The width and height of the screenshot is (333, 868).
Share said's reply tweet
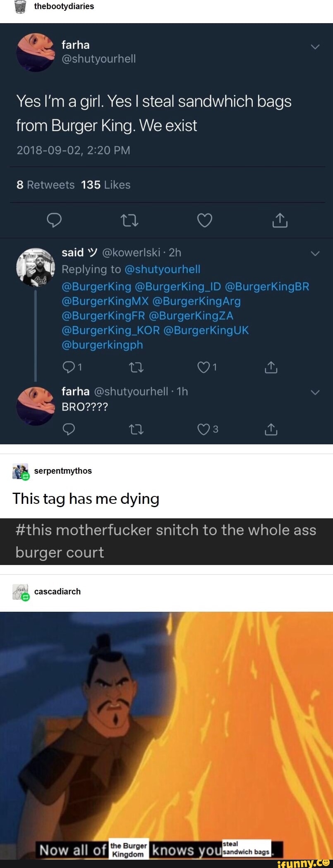(271, 367)
